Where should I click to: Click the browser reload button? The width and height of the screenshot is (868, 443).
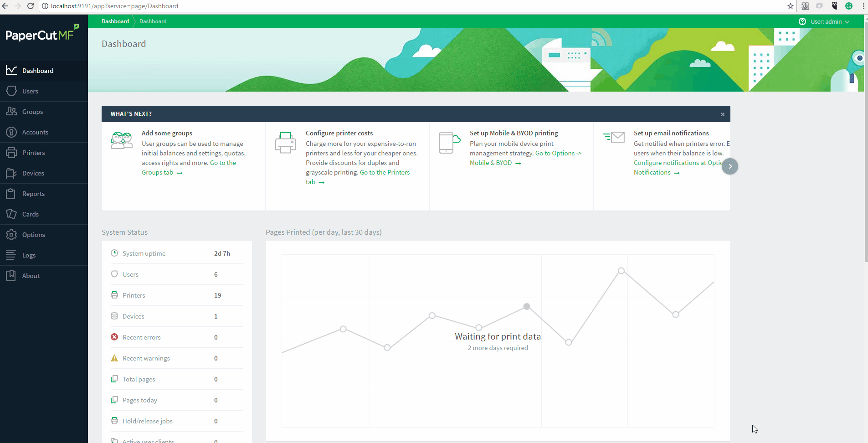31,6
